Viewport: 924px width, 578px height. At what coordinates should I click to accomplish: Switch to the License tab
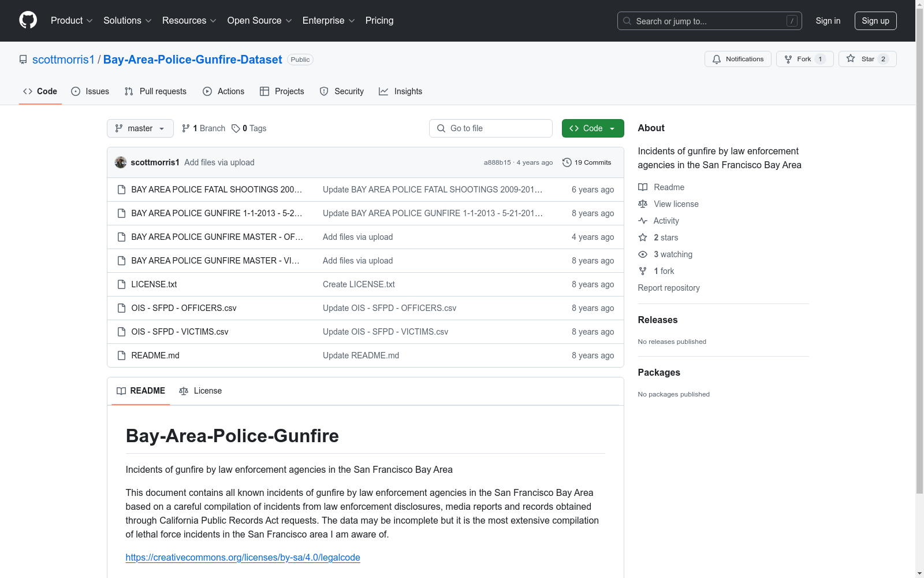200,391
